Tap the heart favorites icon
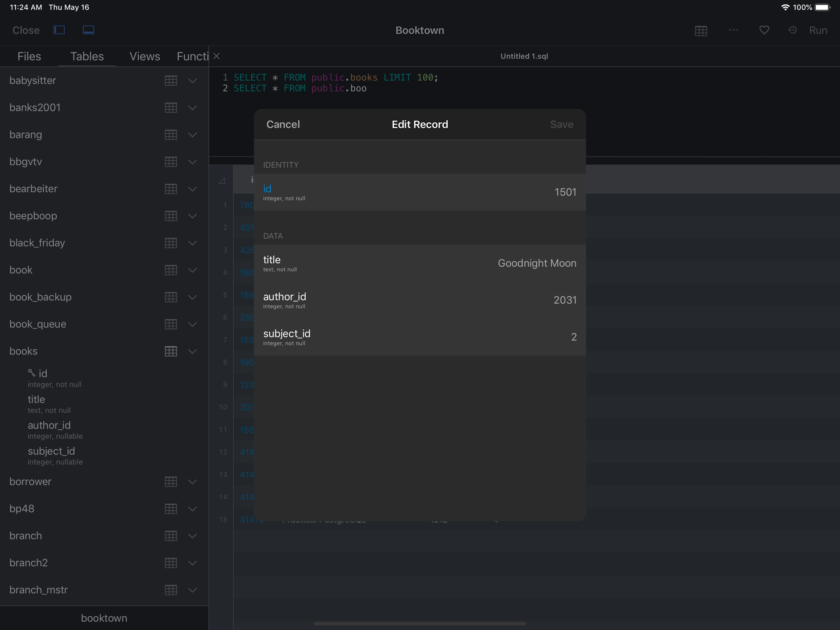This screenshot has height=630, width=840. pos(764,30)
